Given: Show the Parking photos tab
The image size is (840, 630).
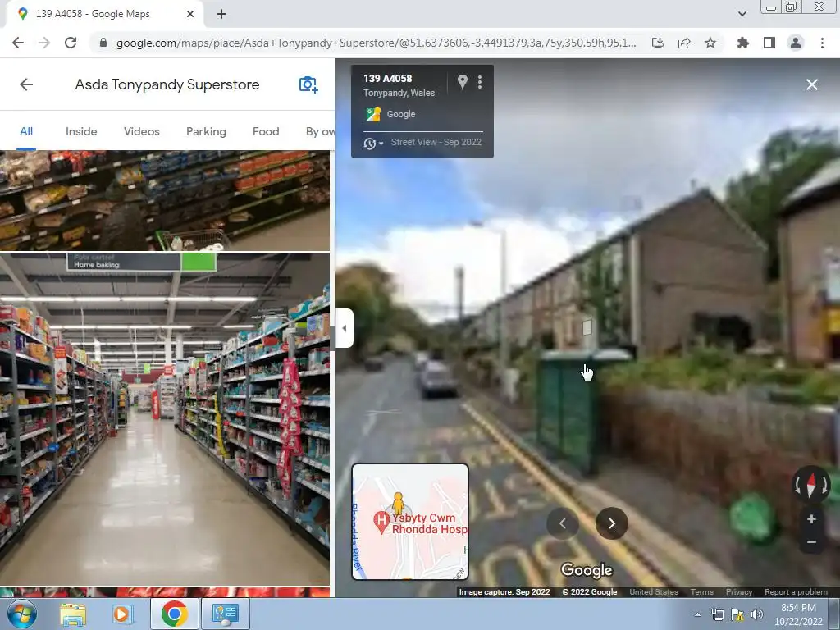Looking at the screenshot, I should pos(206,131).
